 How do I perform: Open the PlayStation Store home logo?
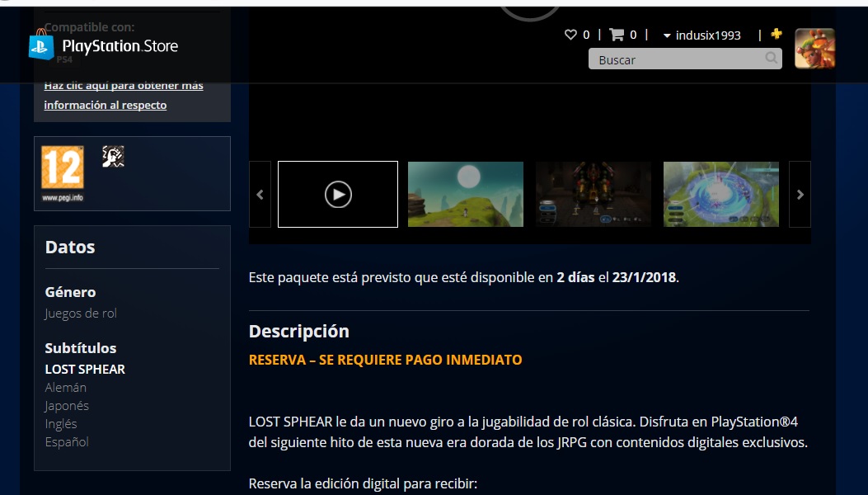pyautogui.click(x=104, y=45)
